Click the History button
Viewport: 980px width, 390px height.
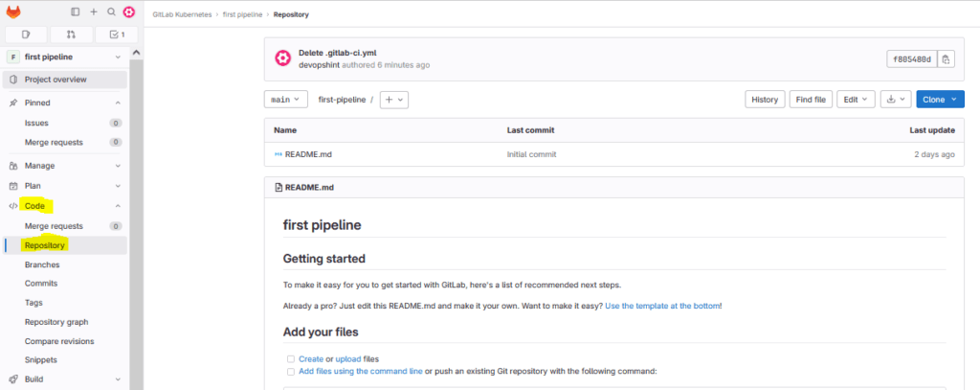(765, 99)
